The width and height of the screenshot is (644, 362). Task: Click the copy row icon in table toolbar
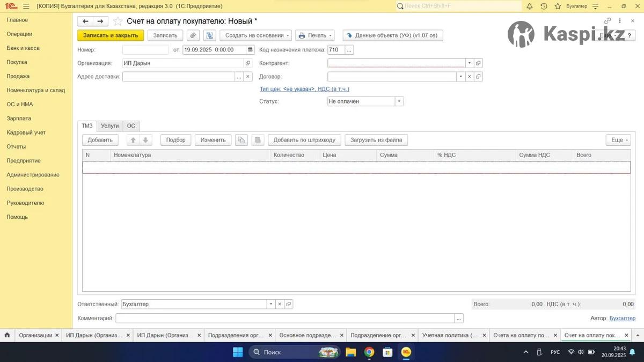pos(241,140)
